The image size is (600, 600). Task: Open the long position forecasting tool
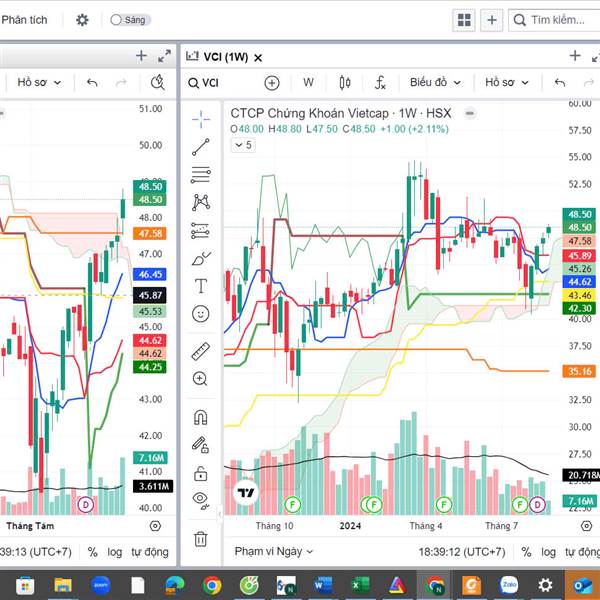200,231
